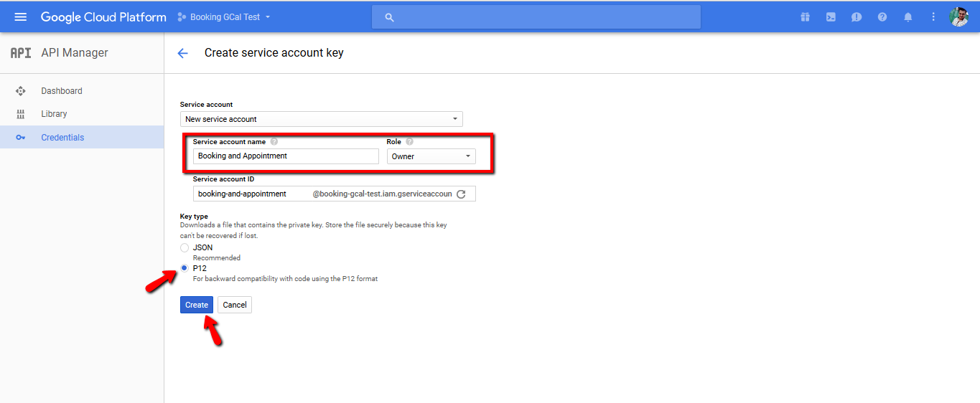The width and height of the screenshot is (980, 403).
Task: Activate the Cloud Shell icon
Action: (x=831, y=17)
